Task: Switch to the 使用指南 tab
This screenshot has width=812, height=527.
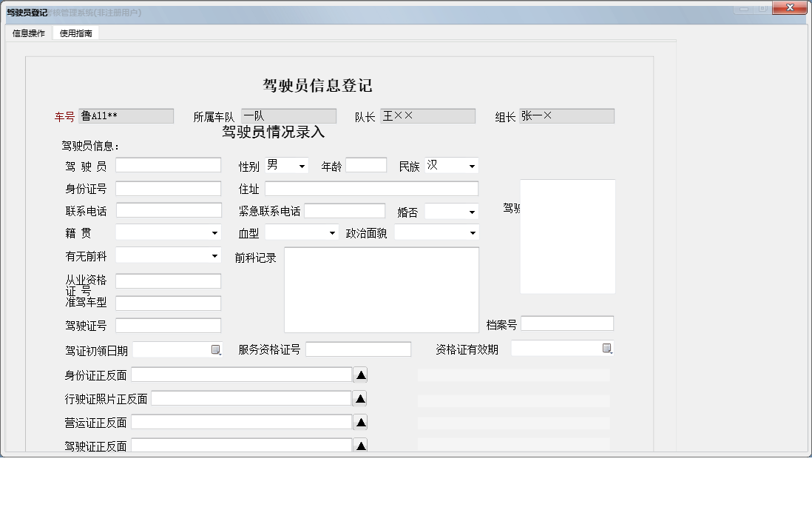Action: [x=76, y=33]
